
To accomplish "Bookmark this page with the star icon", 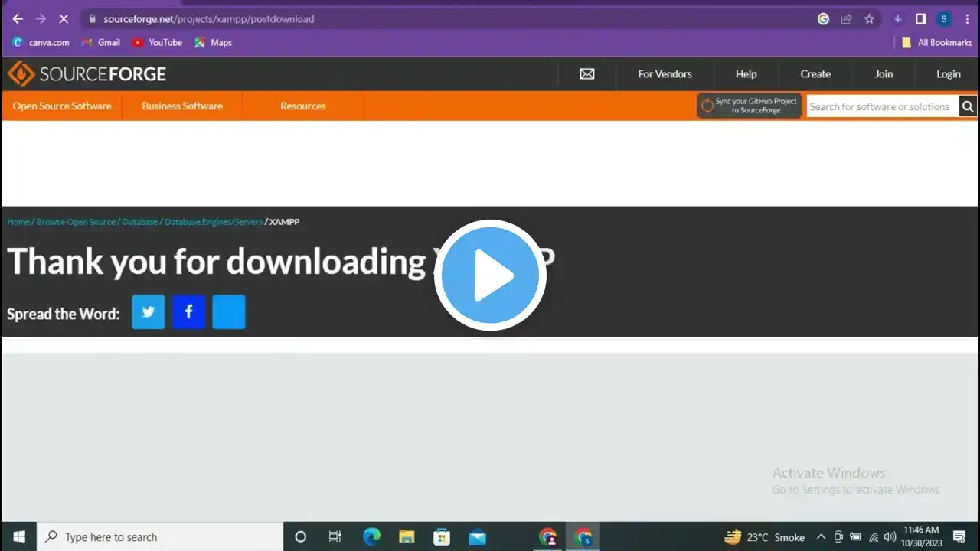I will point(869,19).
